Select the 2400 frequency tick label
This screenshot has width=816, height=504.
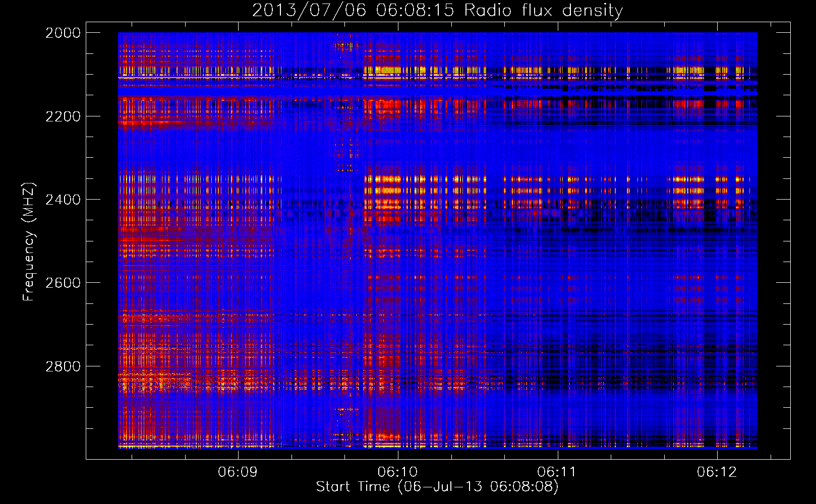63,200
